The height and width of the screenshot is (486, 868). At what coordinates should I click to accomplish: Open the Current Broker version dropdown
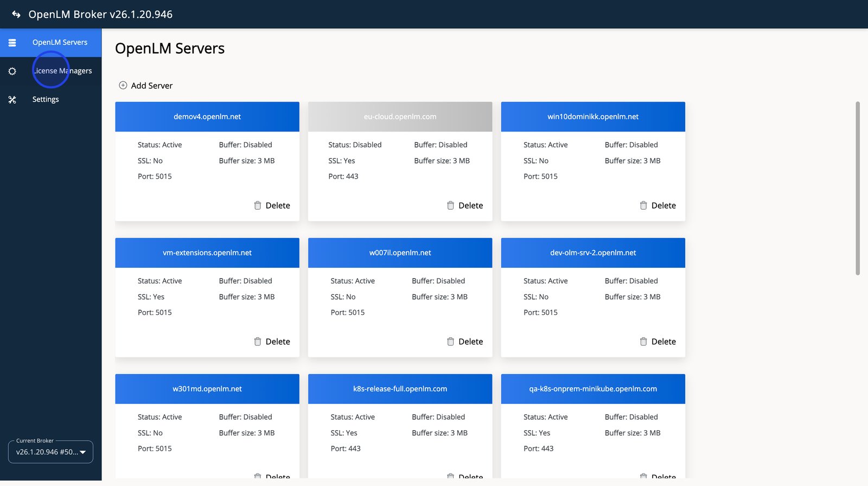tap(50, 452)
